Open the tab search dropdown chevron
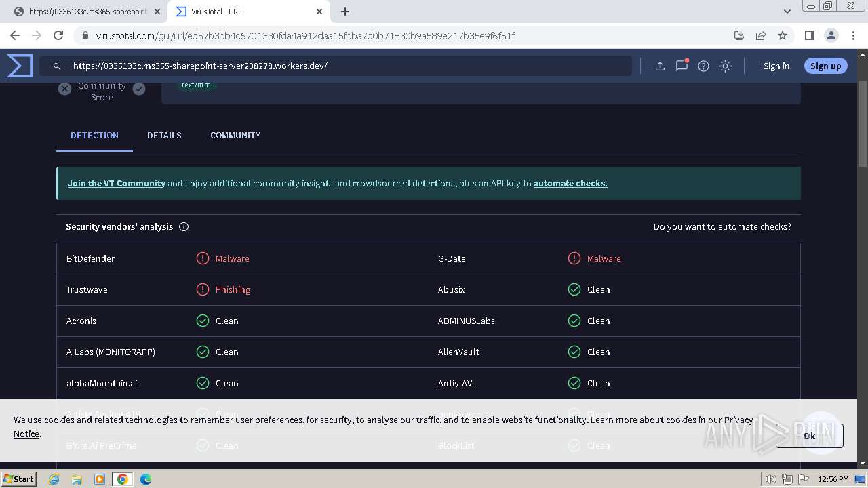 click(787, 12)
